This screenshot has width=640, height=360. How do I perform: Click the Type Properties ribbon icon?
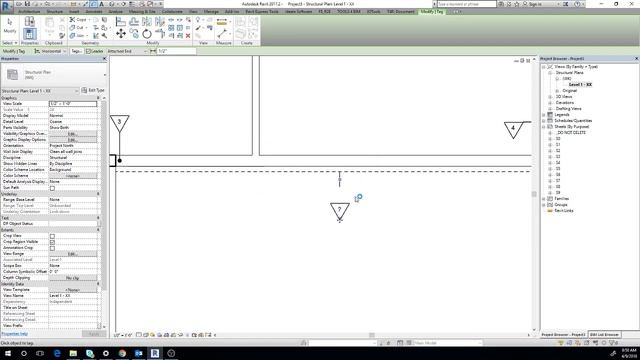coord(29,21)
